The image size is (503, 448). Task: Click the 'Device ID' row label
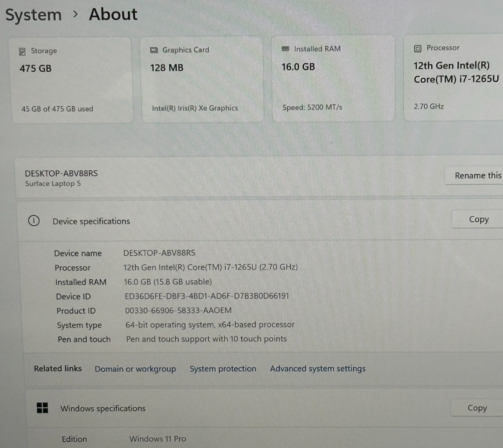pyautogui.click(x=73, y=296)
